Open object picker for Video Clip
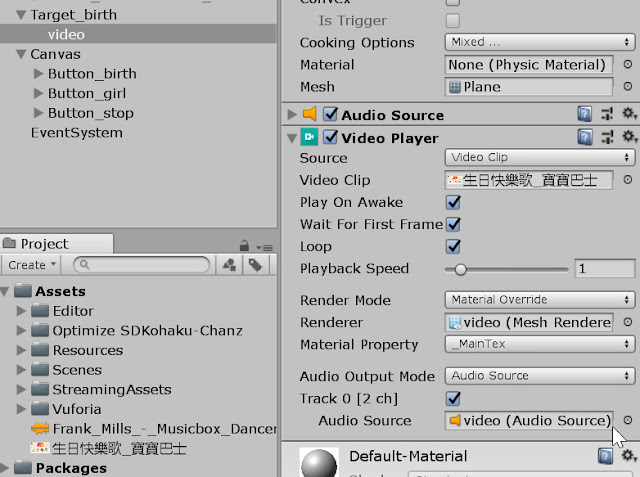Image resolution: width=640 pixels, height=477 pixels. coord(628,180)
